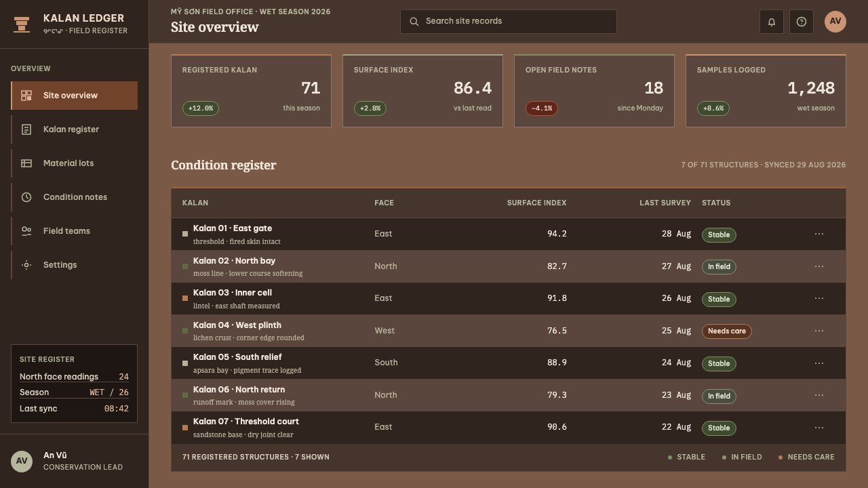
Task: Click the 76.5 surface index value
Action: 557,331
